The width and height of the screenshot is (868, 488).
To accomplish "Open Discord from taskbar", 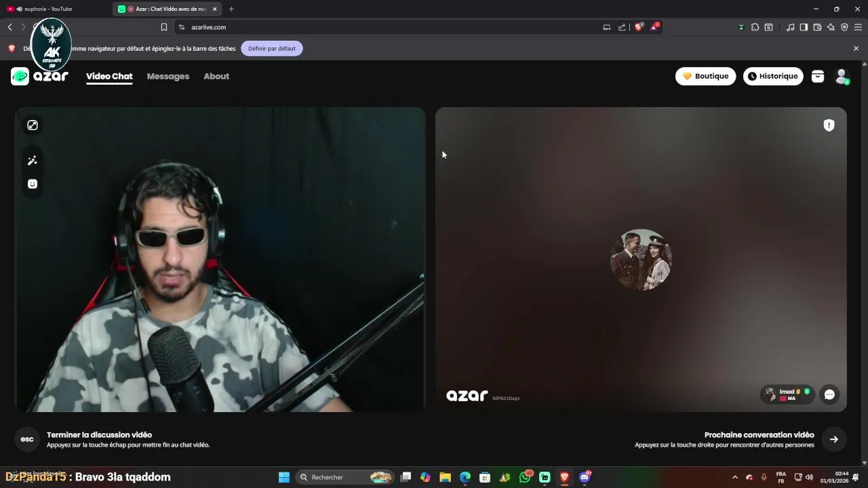I will 585,477.
